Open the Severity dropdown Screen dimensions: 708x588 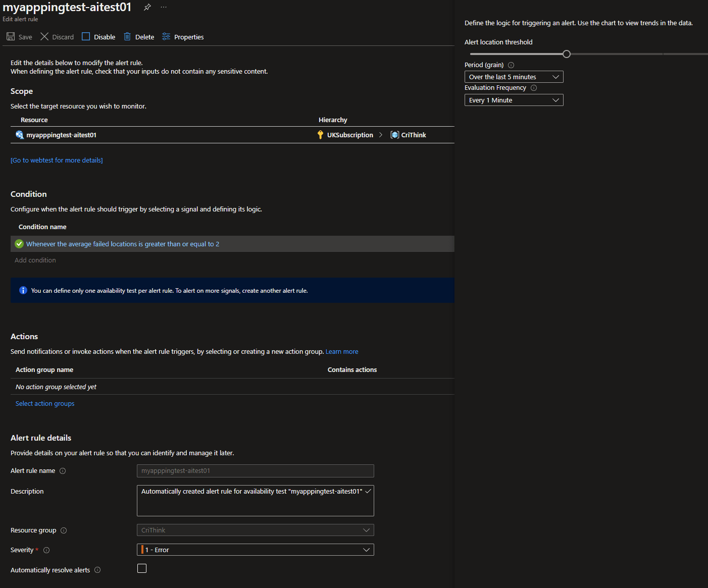(255, 550)
